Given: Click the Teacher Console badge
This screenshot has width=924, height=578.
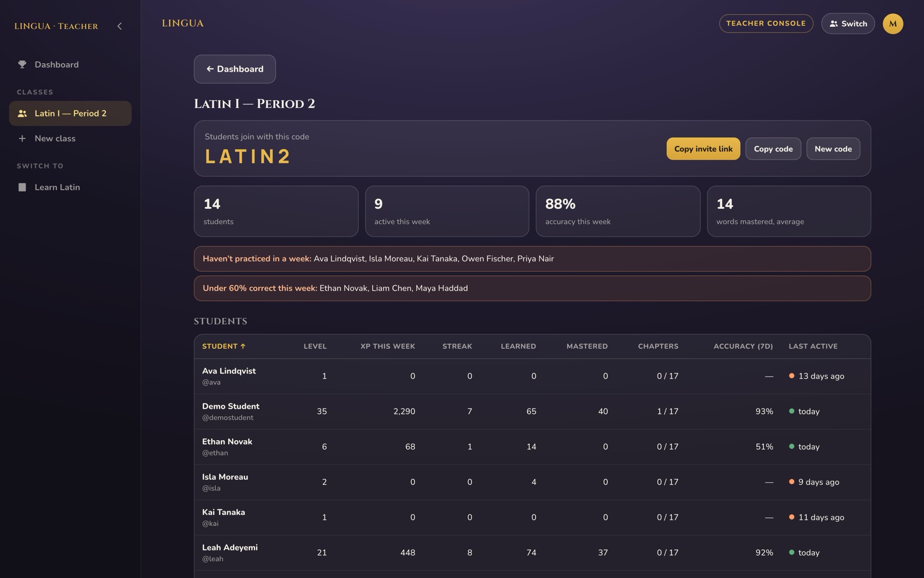Looking at the screenshot, I should click(766, 24).
